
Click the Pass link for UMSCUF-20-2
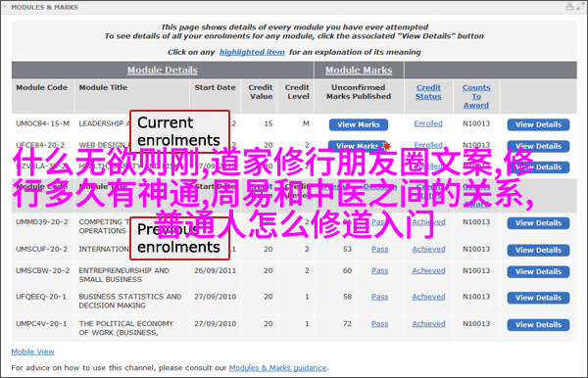tap(380, 249)
